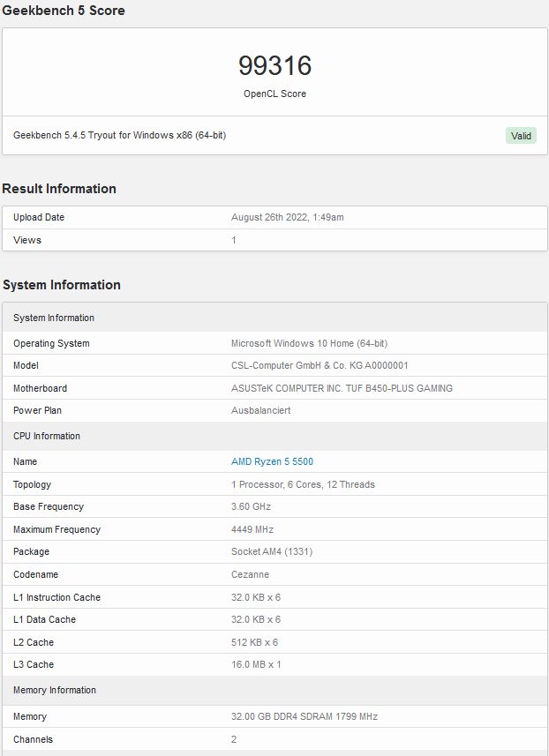Click the Geekbench 5.4.5 Tryout version text
549x756 pixels.
point(119,135)
